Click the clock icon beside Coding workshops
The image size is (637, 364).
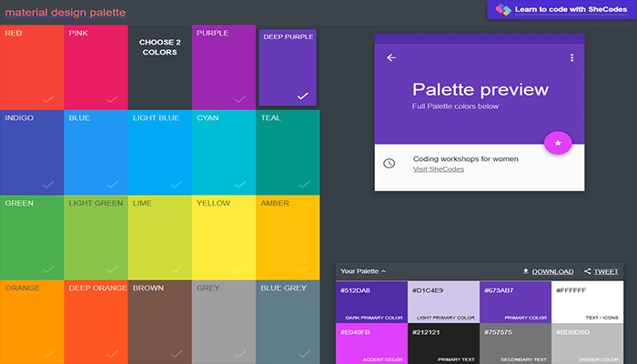point(389,163)
